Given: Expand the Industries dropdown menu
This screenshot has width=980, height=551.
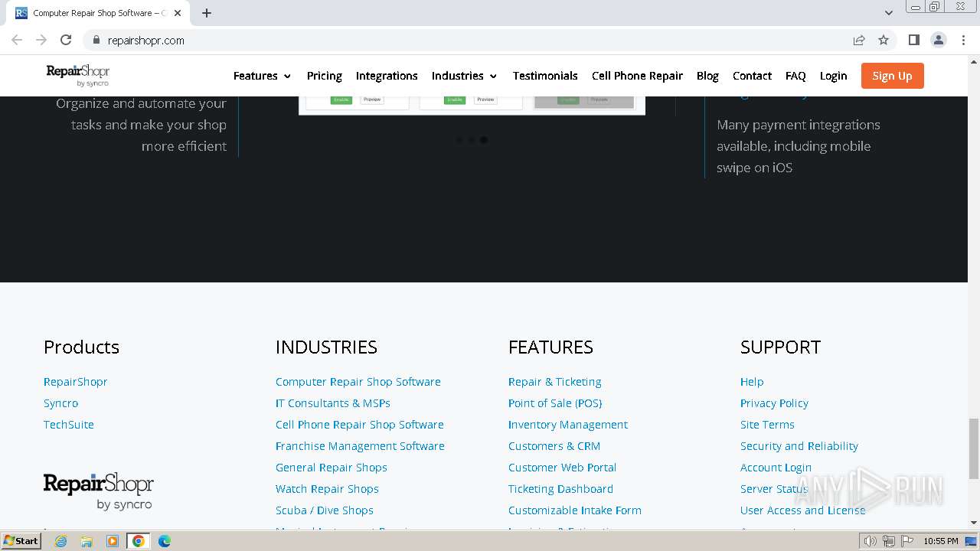Looking at the screenshot, I should point(464,76).
